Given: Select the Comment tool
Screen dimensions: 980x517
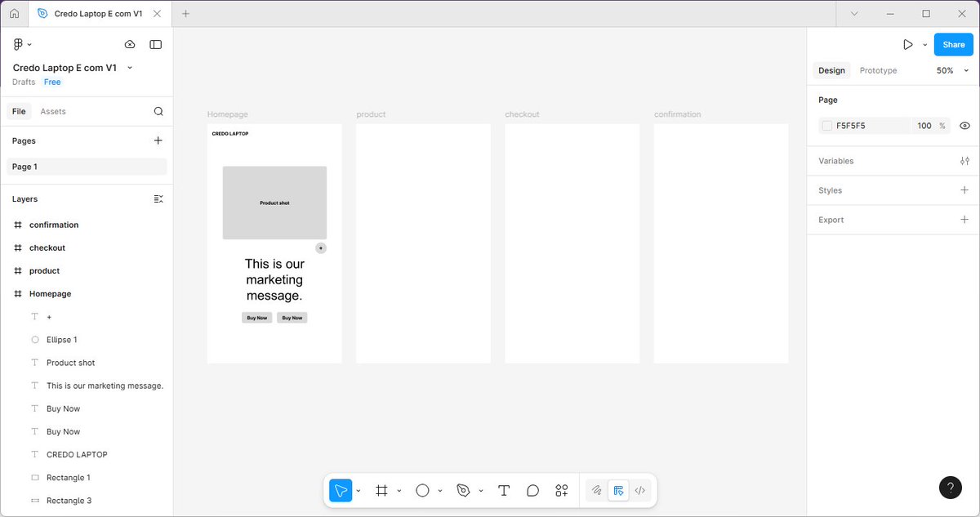Looking at the screenshot, I should click(x=532, y=490).
